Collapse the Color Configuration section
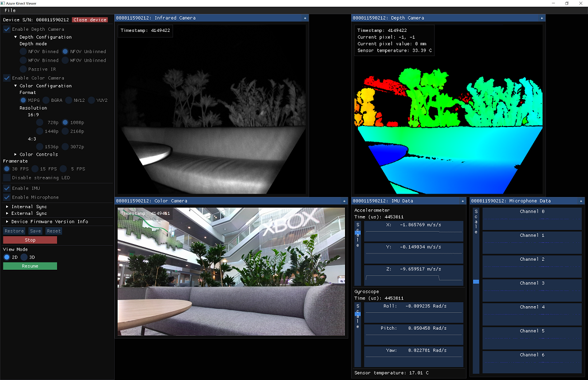Image resolution: width=588 pixels, height=380 pixels. [15, 86]
